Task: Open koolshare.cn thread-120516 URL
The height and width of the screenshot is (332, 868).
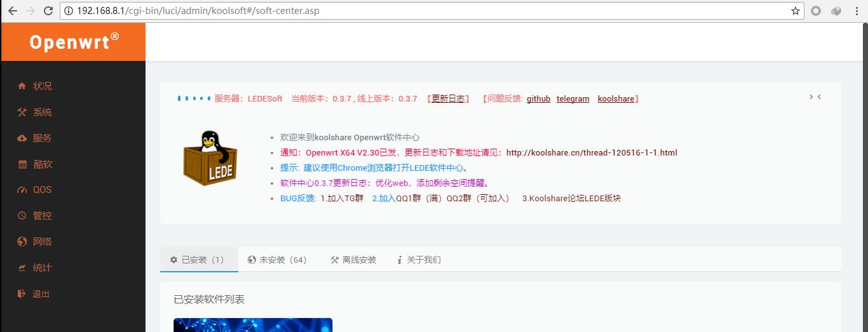Action: click(x=592, y=152)
